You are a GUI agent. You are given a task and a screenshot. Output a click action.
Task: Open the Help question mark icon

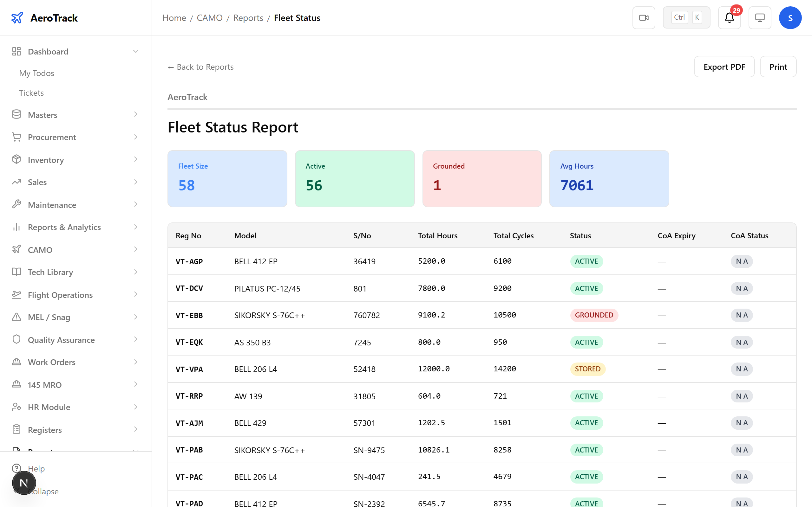click(16, 468)
